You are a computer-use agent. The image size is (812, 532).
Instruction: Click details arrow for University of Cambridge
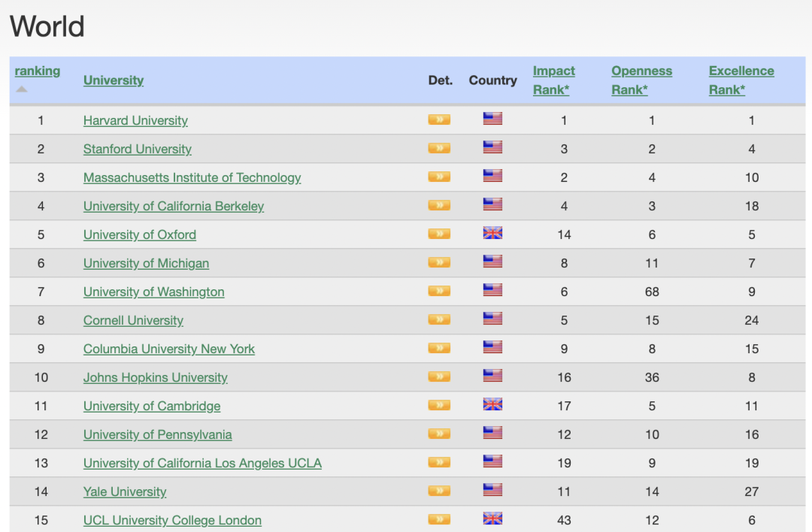(439, 405)
